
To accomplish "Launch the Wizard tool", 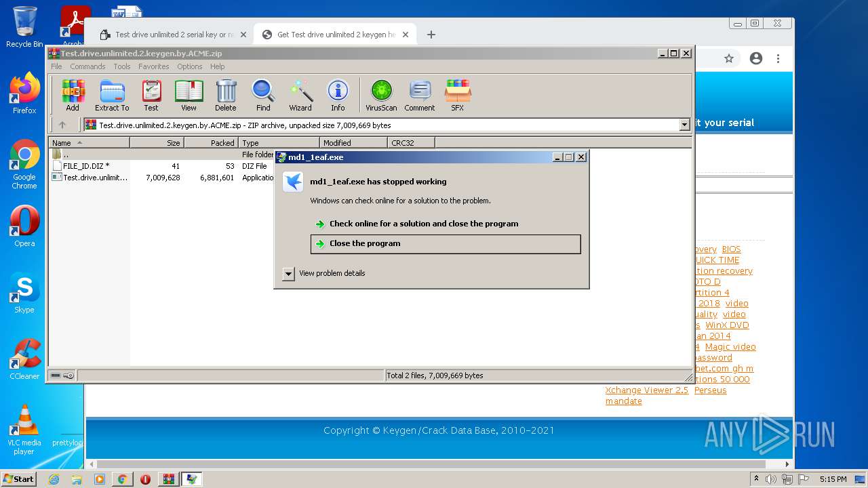I will coord(300,96).
